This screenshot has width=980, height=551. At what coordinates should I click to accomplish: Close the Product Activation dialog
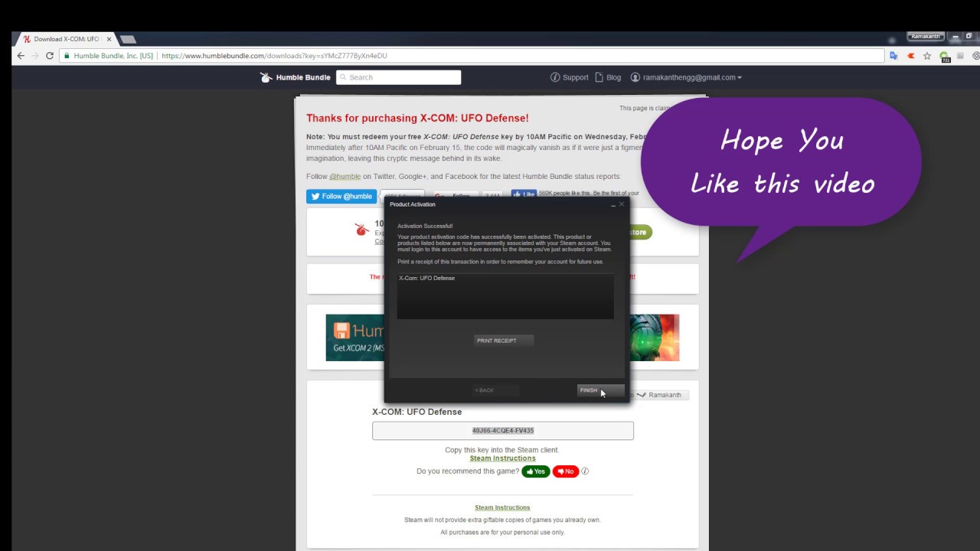click(x=622, y=204)
